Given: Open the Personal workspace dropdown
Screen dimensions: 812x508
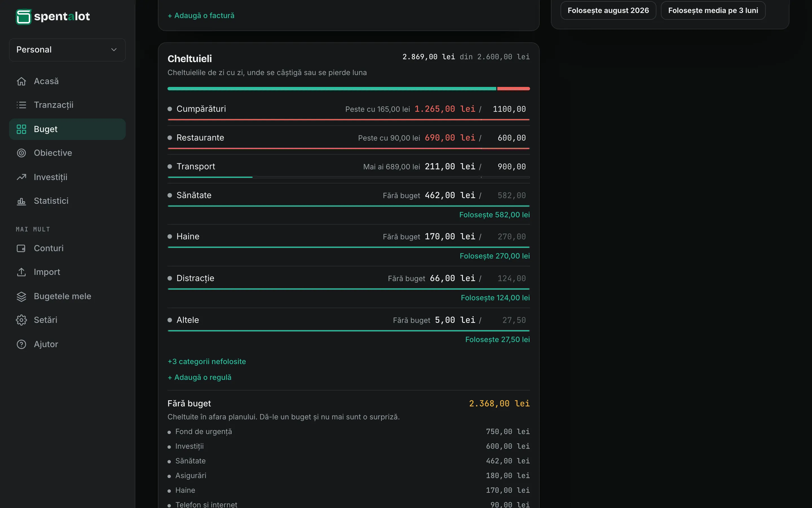Looking at the screenshot, I should tap(67, 50).
